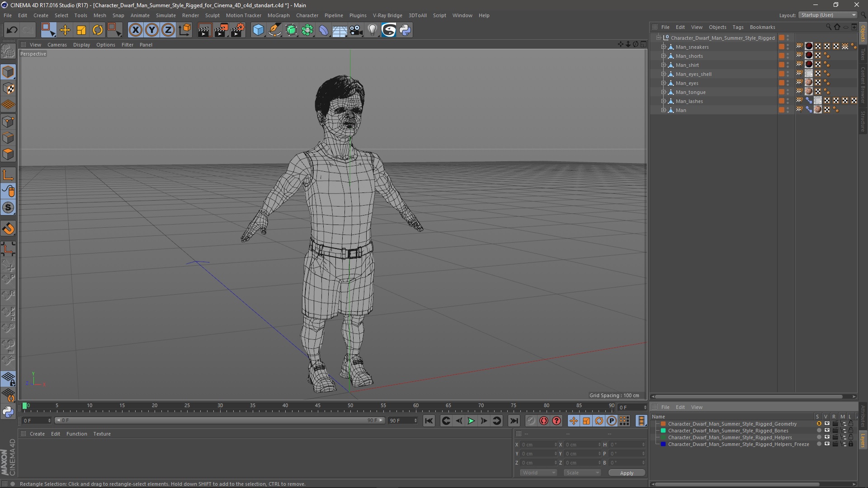Toggle Z axis lock
The image size is (868, 488).
tap(168, 30)
